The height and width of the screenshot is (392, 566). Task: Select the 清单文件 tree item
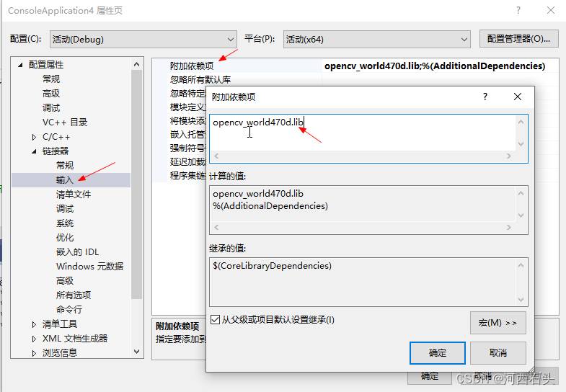(74, 195)
